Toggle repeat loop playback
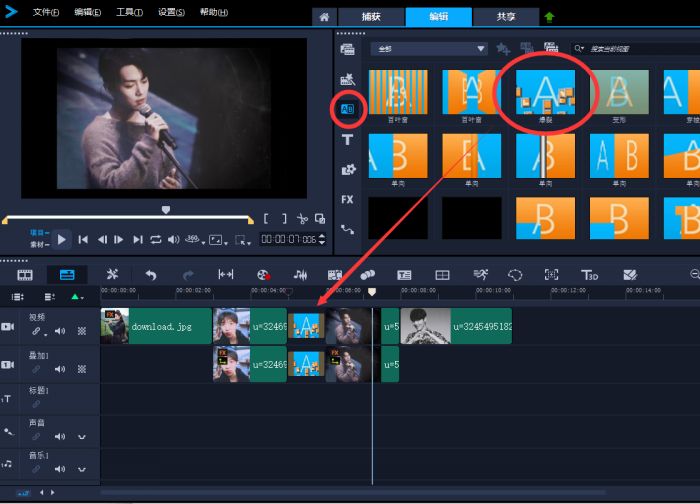Screen dimensions: 700x504 click(155, 239)
